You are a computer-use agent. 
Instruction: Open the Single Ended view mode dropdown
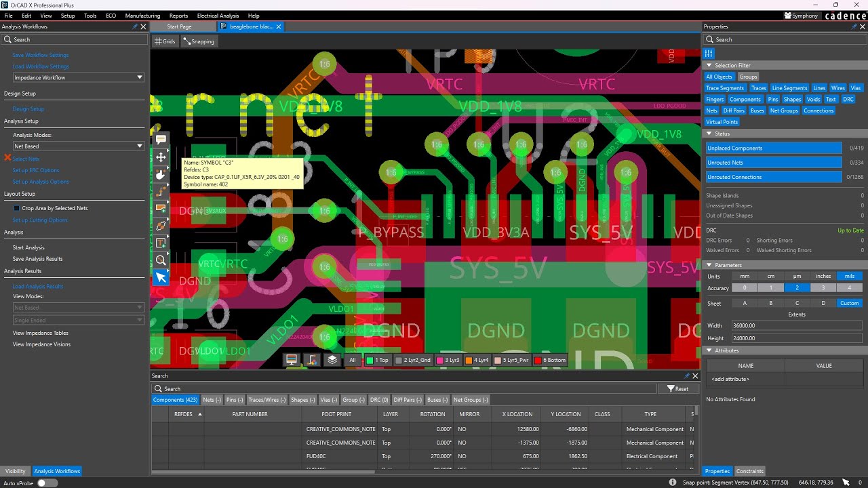78,320
